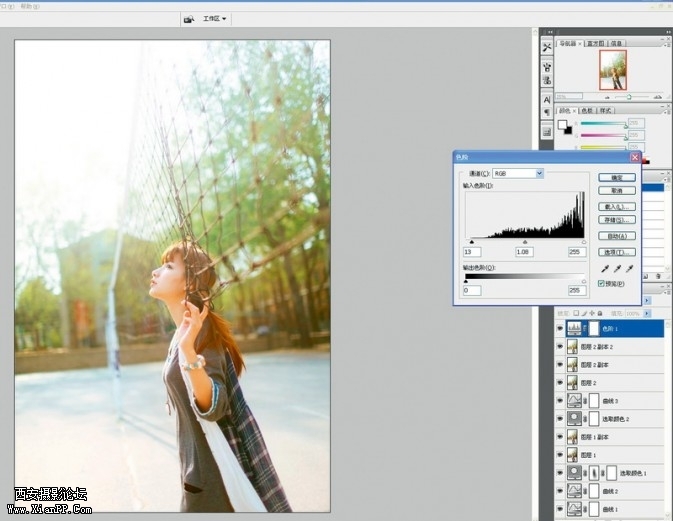Image resolution: width=673 pixels, height=521 pixels.
Task: Toggle the 预览 (Preview) checkbox
Action: point(602,284)
